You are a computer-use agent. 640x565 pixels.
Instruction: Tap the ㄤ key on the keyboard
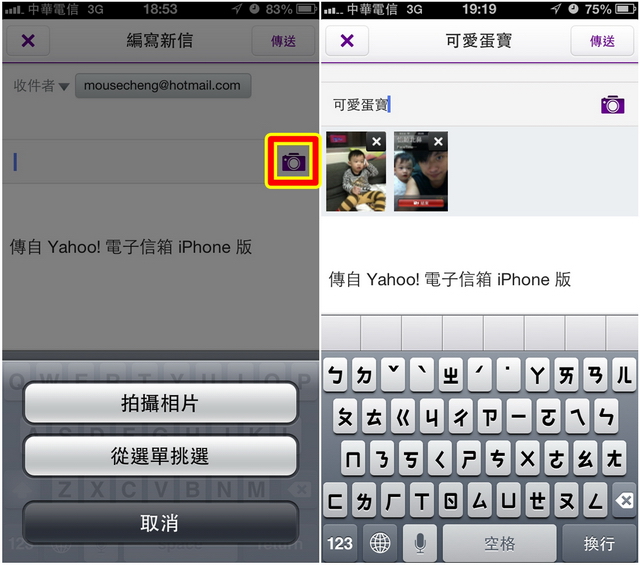coord(614,459)
